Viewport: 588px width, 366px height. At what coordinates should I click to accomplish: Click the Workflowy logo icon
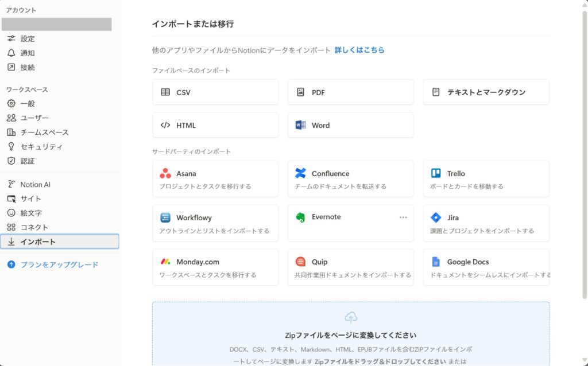[165, 217]
